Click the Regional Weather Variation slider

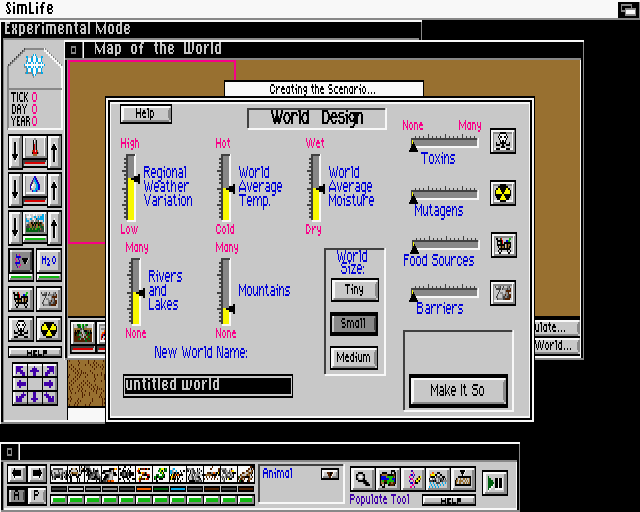[131, 187]
